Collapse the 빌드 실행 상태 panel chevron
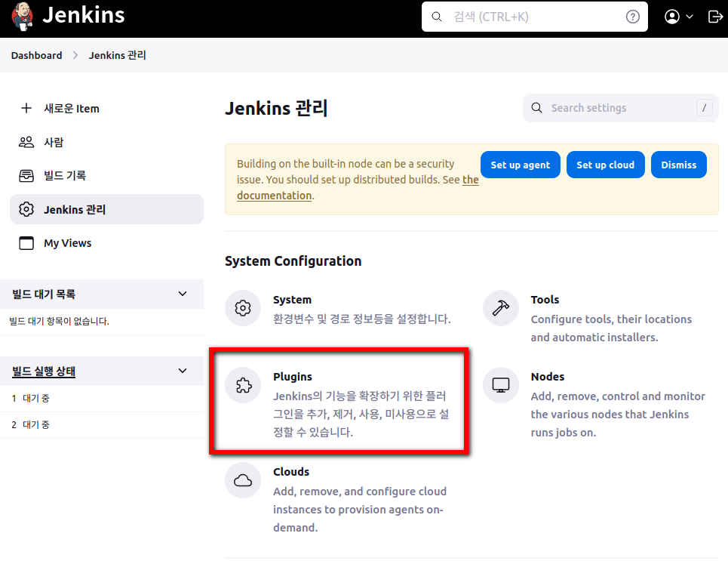Image resolution: width=728 pixels, height=561 pixels. tap(183, 371)
